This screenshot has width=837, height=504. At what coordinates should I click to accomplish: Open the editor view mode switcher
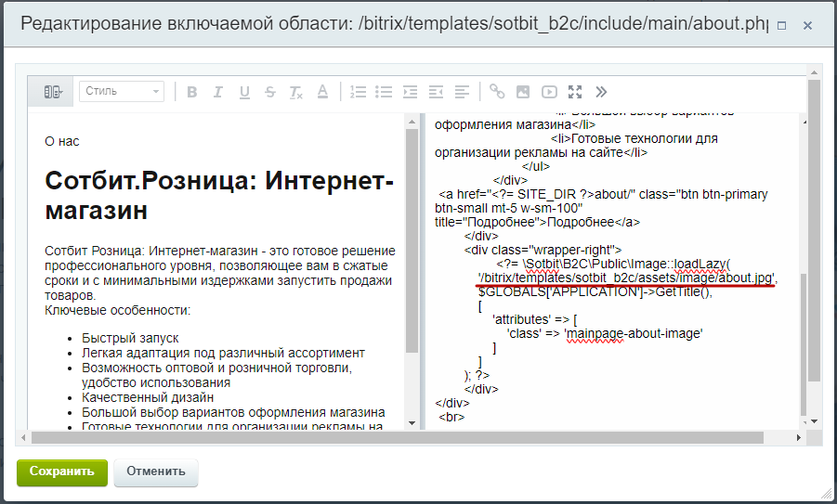pos(53,92)
